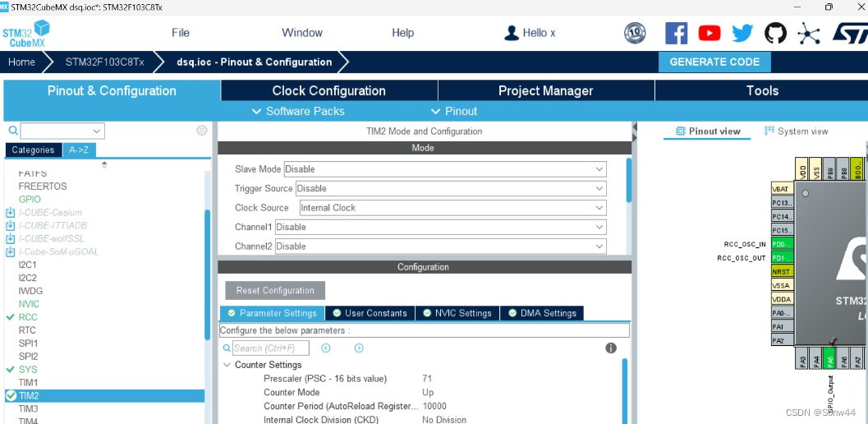868x424 pixels.
Task: Open the Channel1 dropdown
Action: (441, 228)
